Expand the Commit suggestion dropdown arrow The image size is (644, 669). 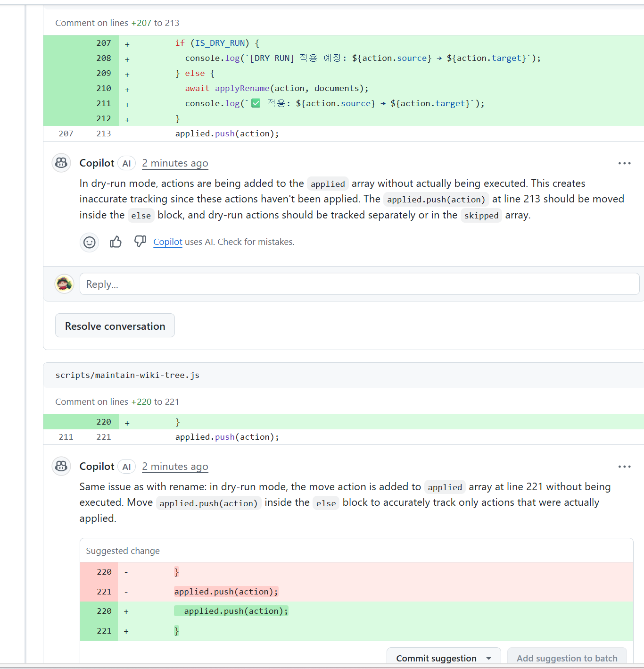tap(489, 658)
